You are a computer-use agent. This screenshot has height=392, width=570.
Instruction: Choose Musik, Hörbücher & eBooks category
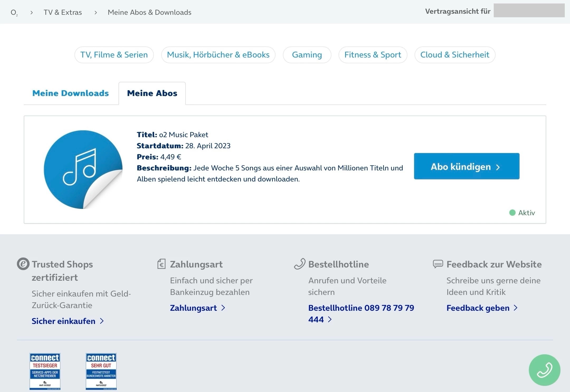pos(218,55)
